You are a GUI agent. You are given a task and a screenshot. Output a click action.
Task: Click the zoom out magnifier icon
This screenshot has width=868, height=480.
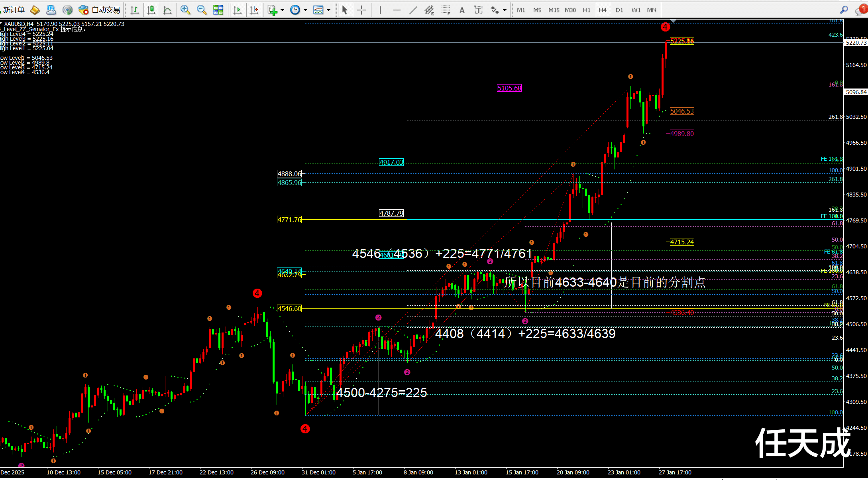tap(202, 10)
